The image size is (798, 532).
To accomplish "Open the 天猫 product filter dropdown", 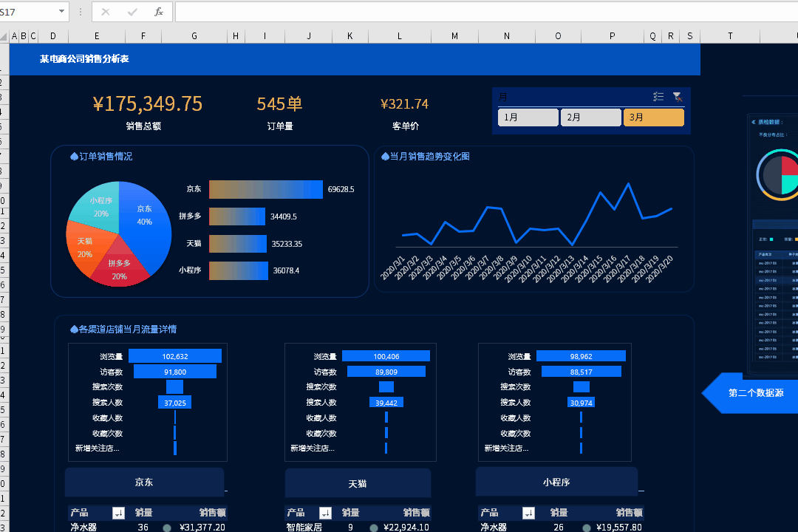I will (325, 513).
